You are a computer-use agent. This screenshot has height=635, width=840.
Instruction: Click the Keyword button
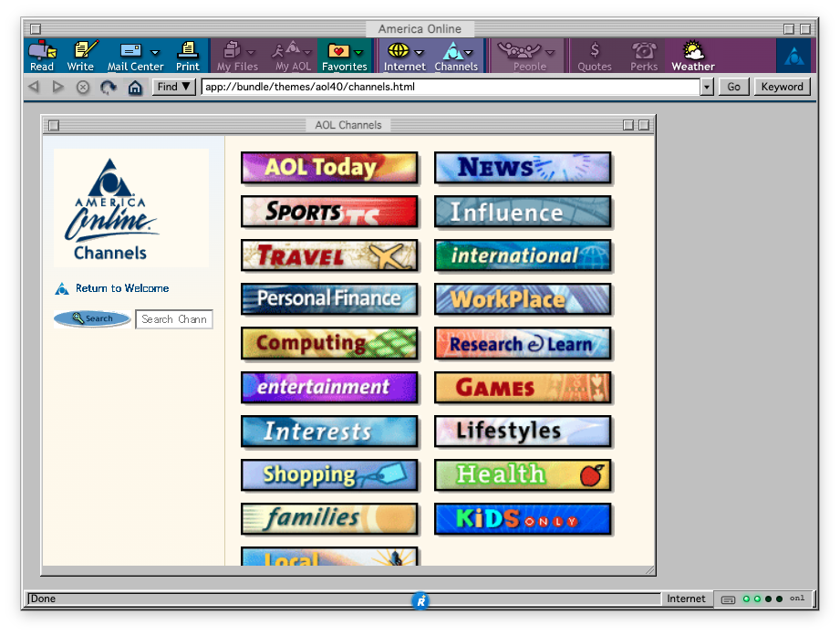[783, 87]
